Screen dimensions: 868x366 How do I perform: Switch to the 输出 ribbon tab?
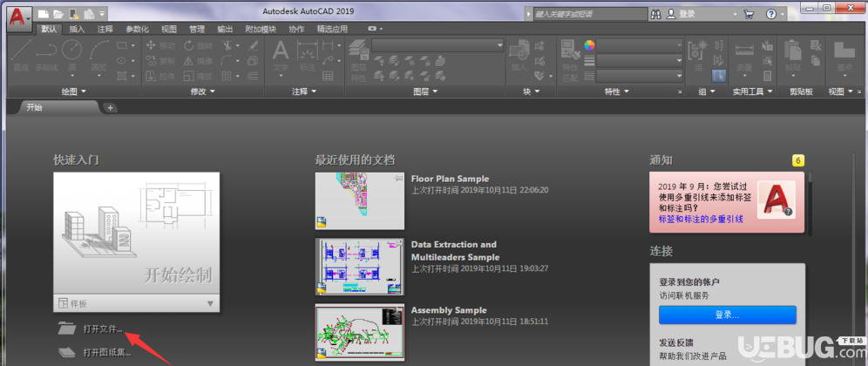pos(226,29)
